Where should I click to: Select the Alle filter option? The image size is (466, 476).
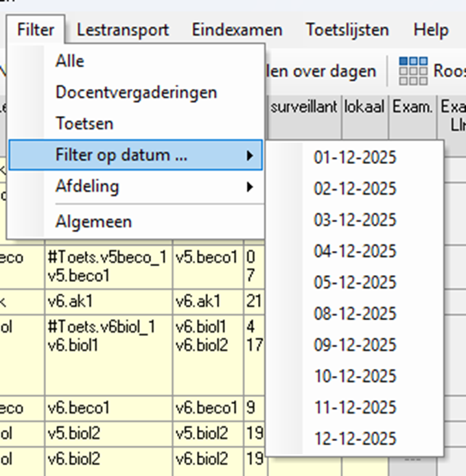70,61
